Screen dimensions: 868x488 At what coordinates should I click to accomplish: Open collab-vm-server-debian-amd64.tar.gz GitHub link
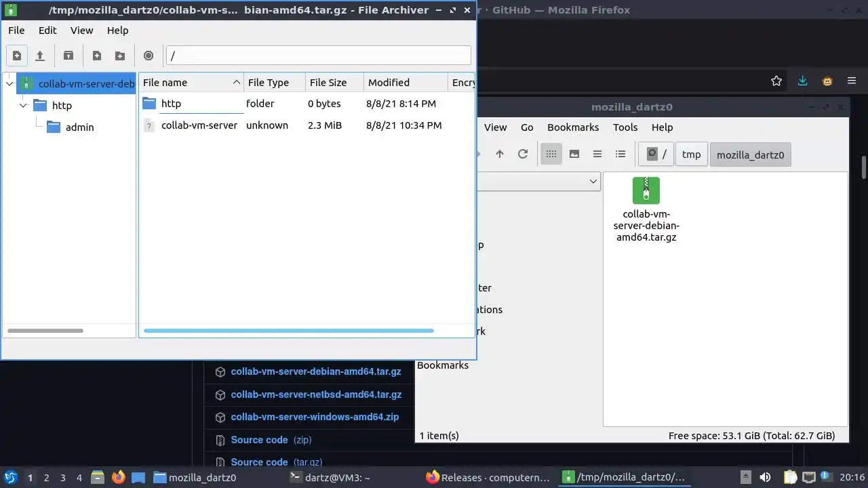pos(316,372)
